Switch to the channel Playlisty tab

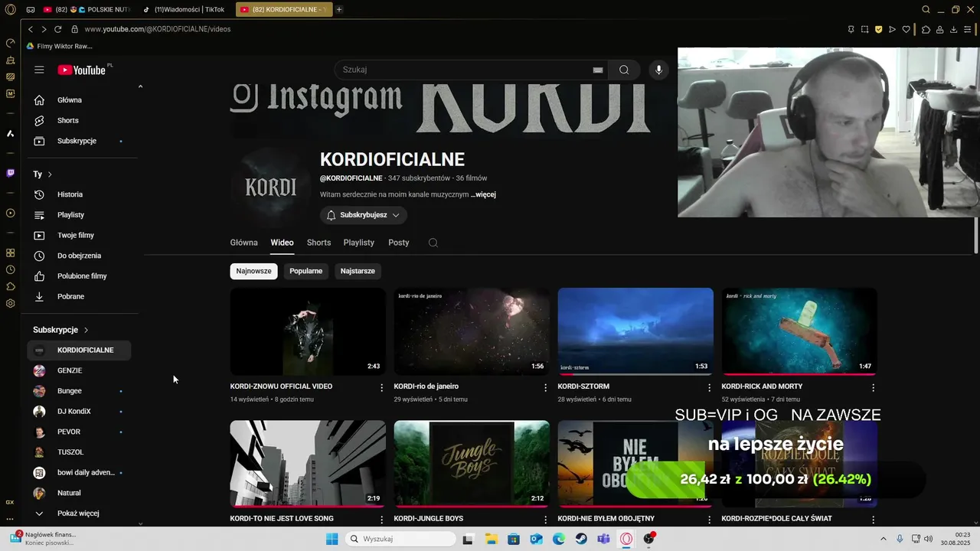click(x=359, y=243)
